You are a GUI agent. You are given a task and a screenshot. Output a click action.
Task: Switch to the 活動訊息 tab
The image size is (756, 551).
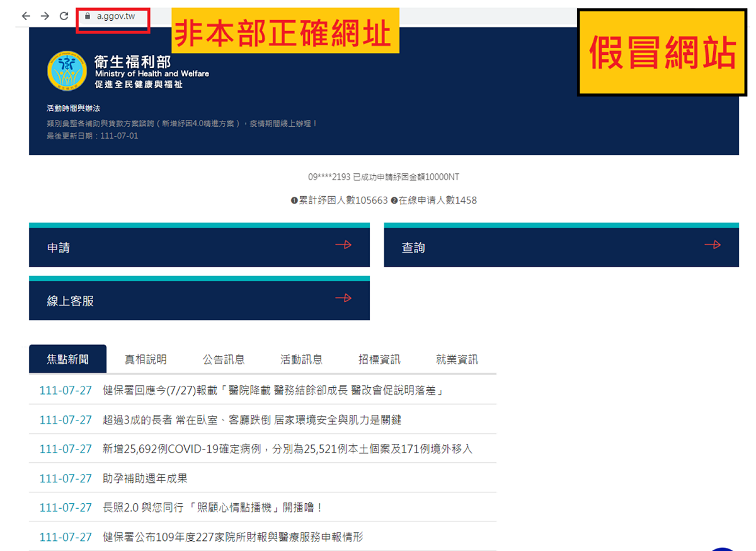301,359
